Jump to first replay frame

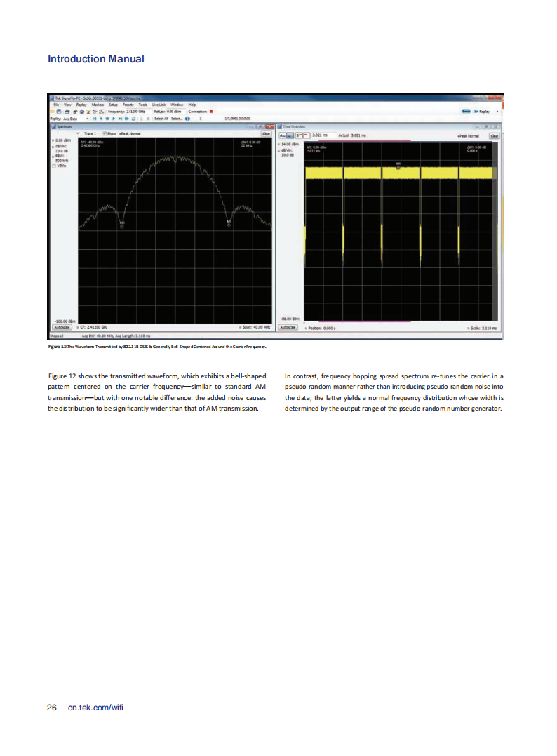tap(95, 119)
